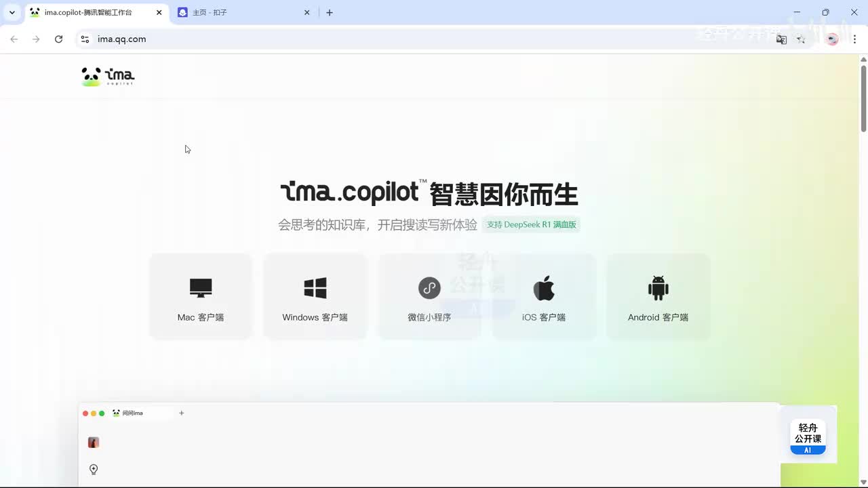
Task: Click the 扣子 tab favicon
Action: pos(182,12)
